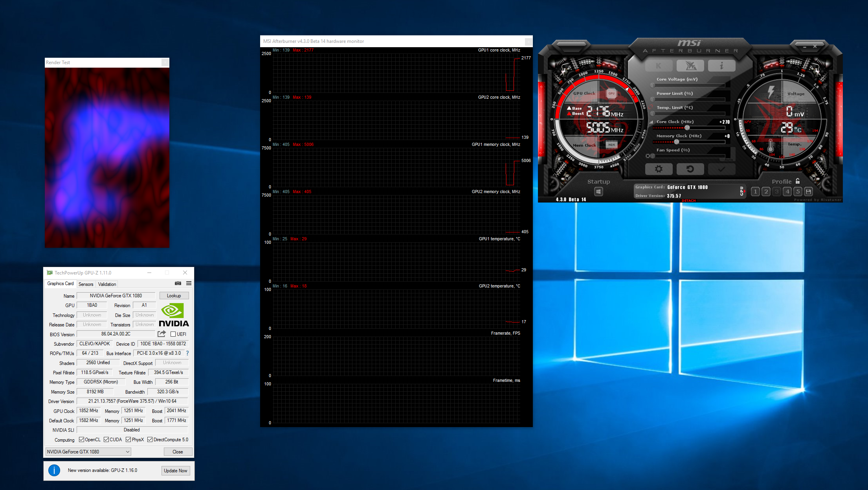
Task: Apply settings with the checkmark button
Action: (x=721, y=169)
